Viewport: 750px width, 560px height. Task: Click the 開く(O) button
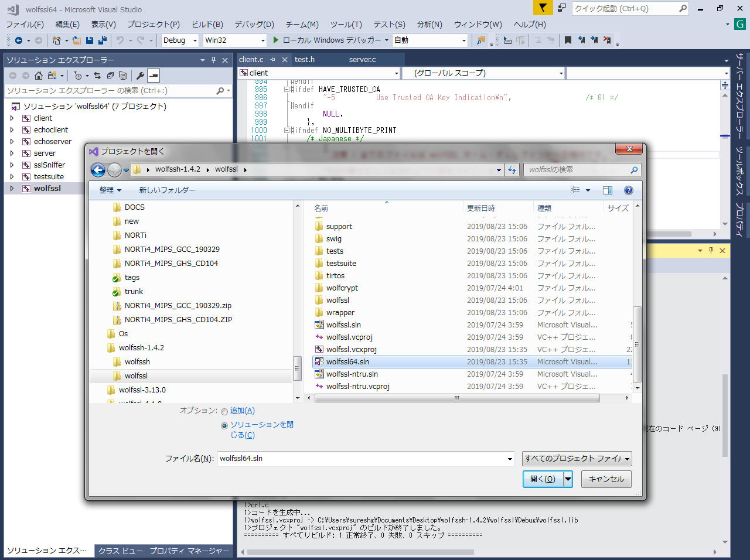543,479
